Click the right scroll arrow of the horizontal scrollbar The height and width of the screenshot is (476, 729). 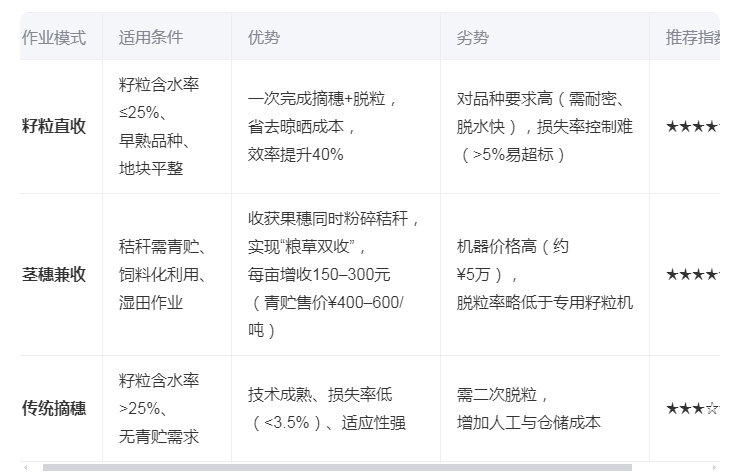coord(713,467)
